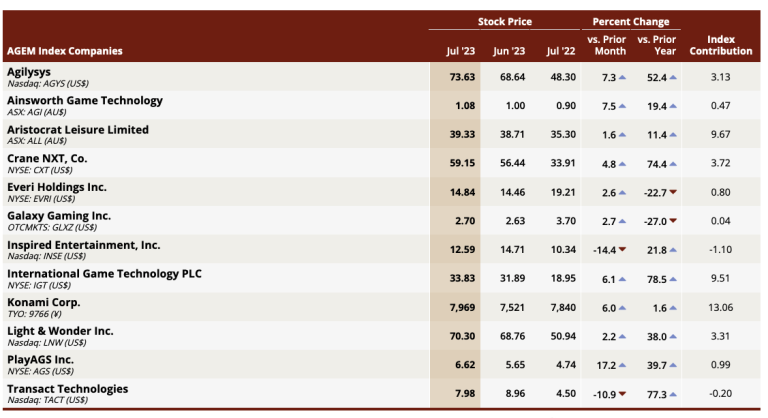Click the vs. Prior Month header

(x=606, y=45)
